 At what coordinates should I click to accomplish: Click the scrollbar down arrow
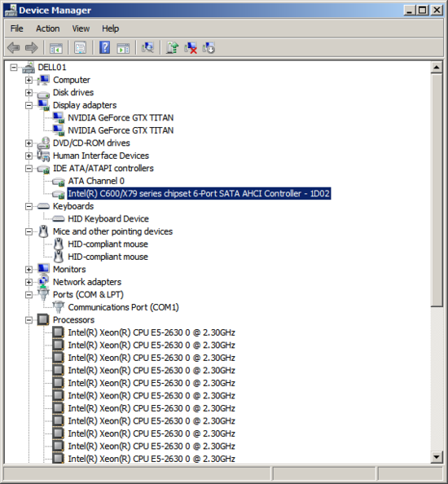(x=437, y=457)
